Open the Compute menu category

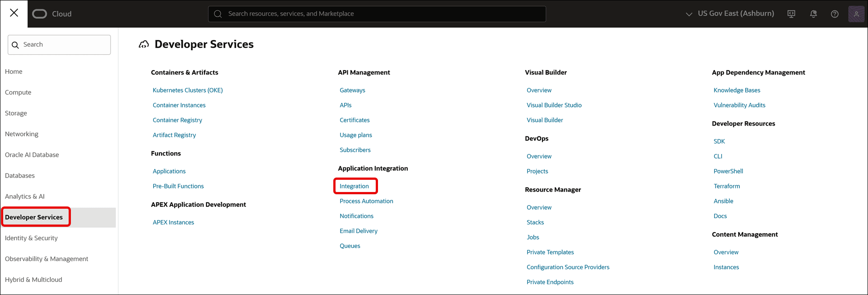18,92
